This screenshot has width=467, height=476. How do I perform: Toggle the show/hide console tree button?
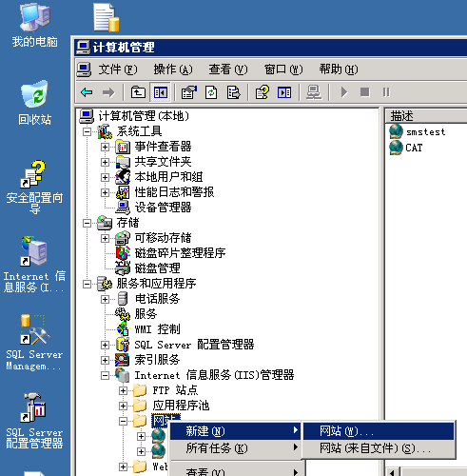[x=161, y=92]
